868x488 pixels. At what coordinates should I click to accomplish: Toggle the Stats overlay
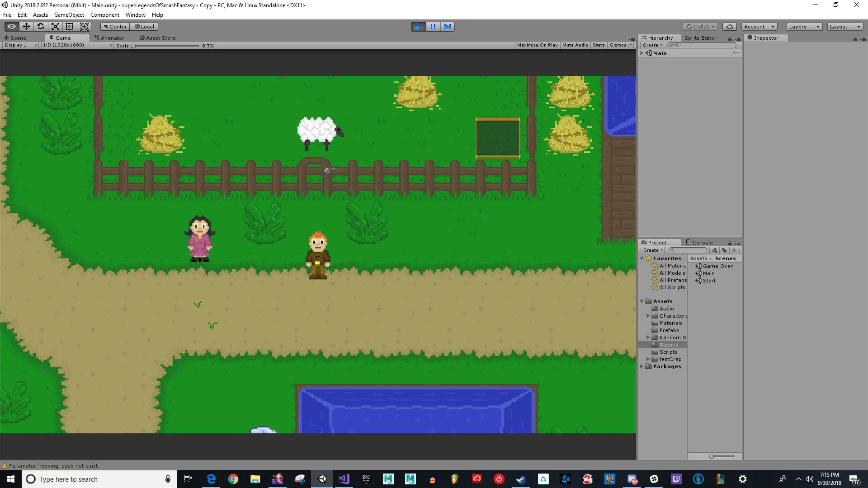coord(599,45)
